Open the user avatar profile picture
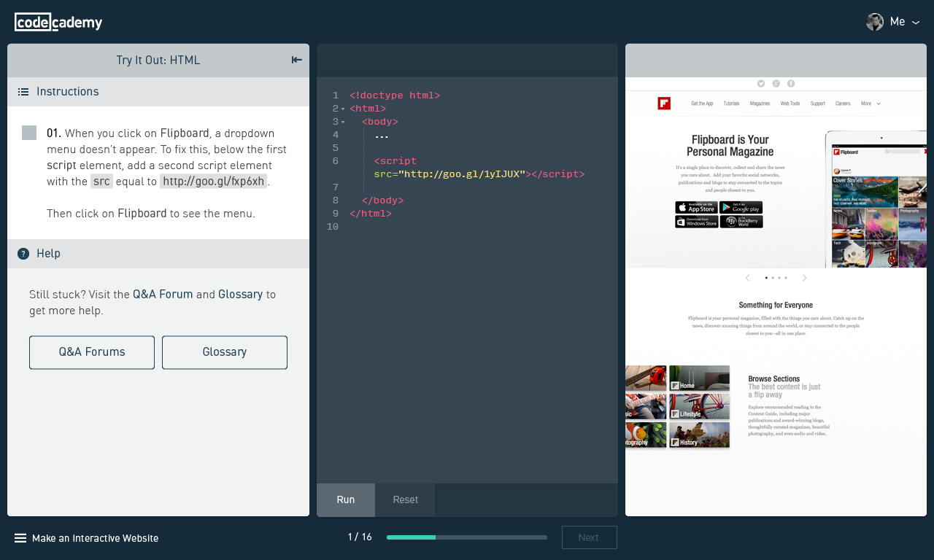The height and width of the screenshot is (560, 934). pyautogui.click(x=875, y=22)
